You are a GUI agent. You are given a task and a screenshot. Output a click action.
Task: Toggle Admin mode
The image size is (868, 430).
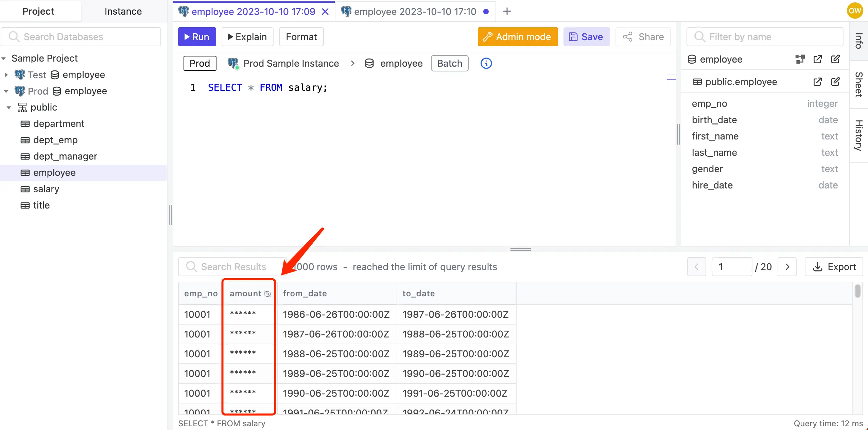pyautogui.click(x=517, y=37)
